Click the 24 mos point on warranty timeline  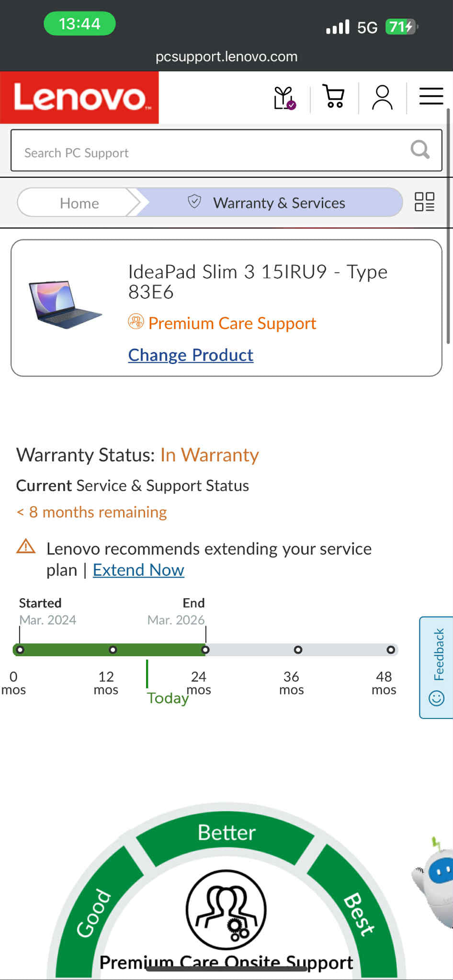[x=205, y=650]
